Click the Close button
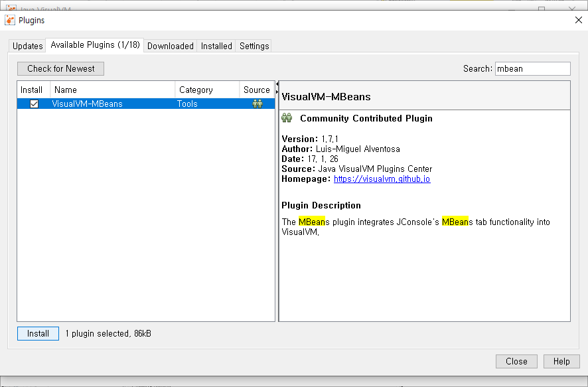This screenshot has width=588, height=387. (x=516, y=361)
